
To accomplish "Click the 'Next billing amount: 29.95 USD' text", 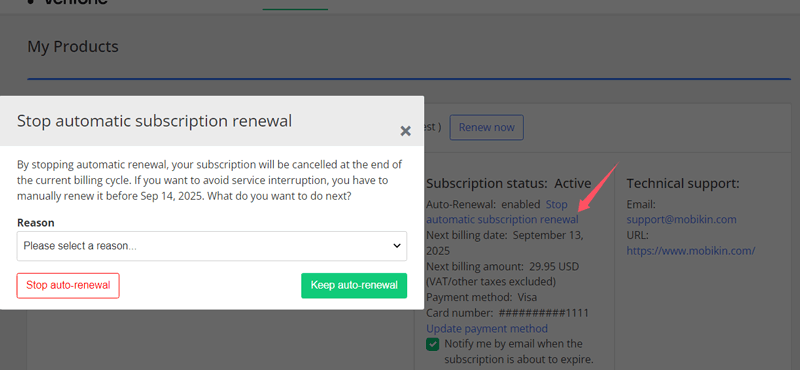I will 503,266.
